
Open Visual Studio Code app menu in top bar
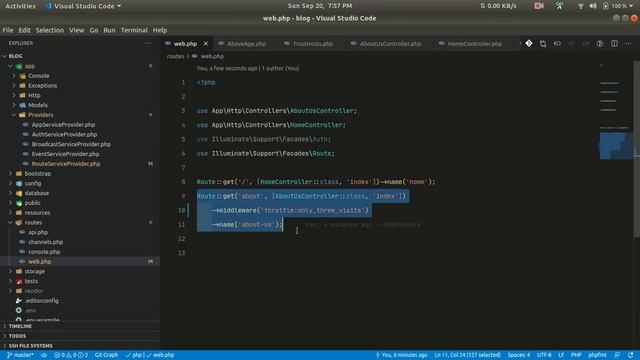click(x=84, y=6)
